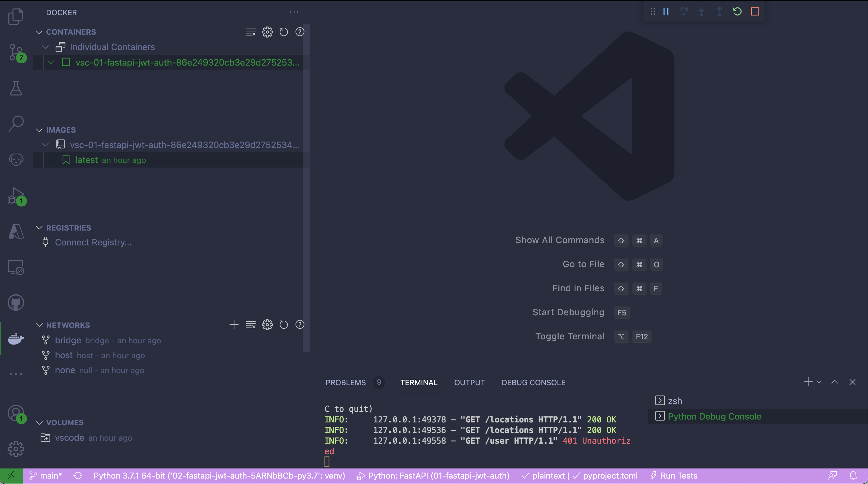Click Connect Registry in the Registries section
This screenshot has width=868, height=484.
pos(93,242)
